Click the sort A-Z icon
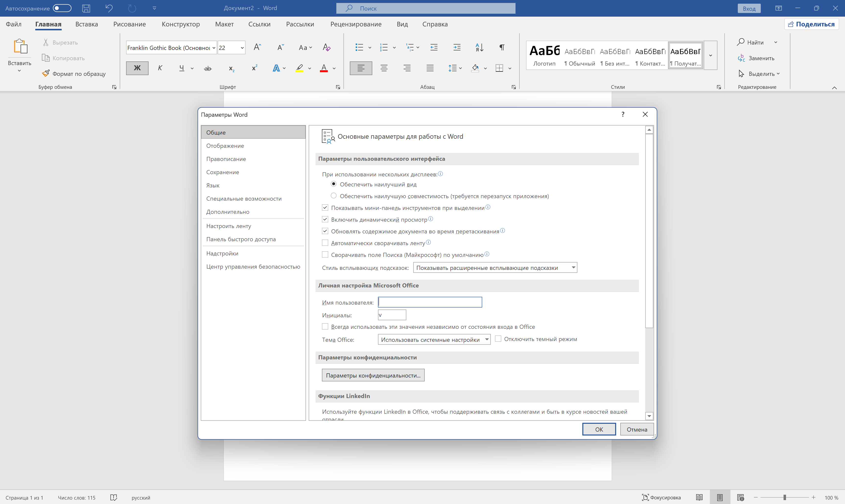The width and height of the screenshot is (845, 504). tap(479, 47)
